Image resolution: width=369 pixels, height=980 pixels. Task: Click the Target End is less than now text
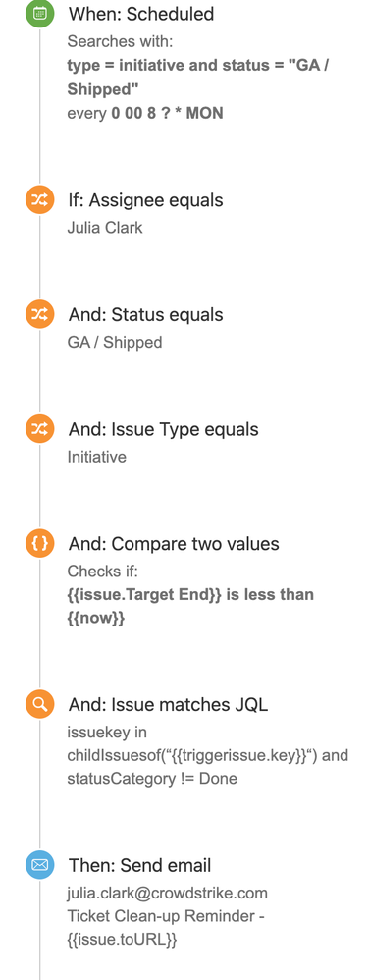190,607
